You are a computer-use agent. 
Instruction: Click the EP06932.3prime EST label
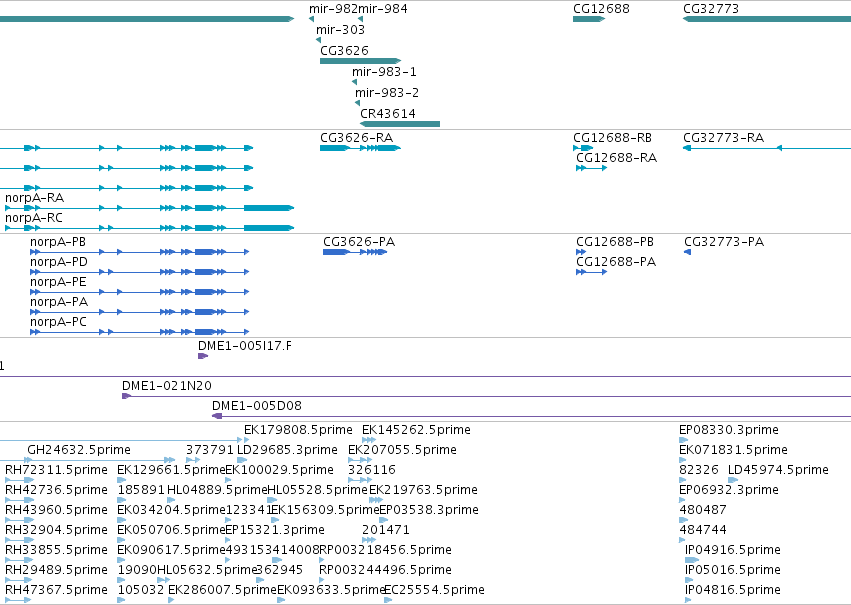tap(729, 491)
